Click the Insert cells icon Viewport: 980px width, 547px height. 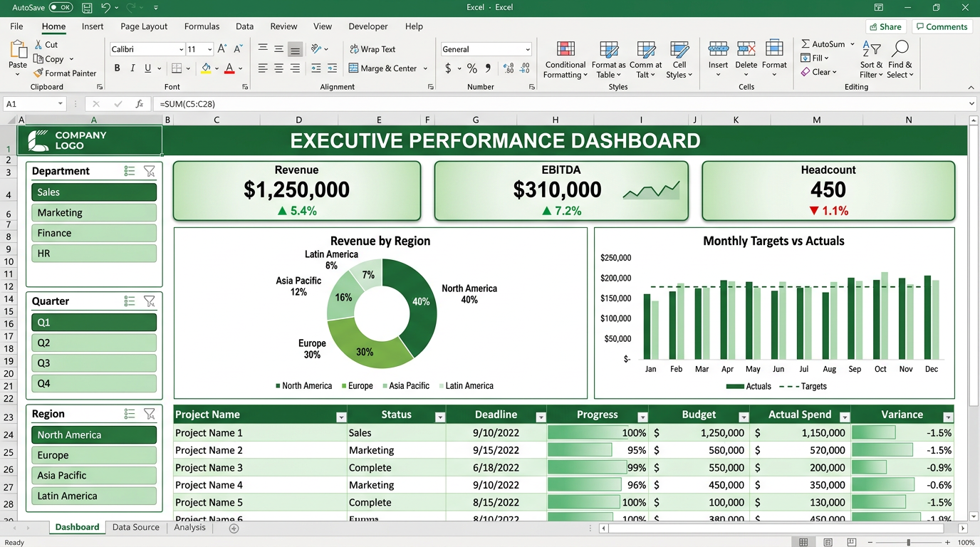click(718, 48)
